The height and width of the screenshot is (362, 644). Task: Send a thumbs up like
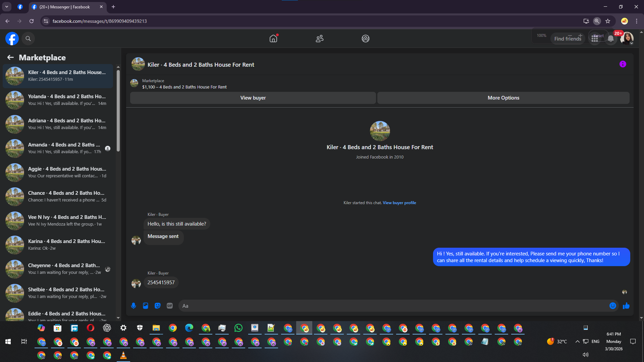coord(626,306)
